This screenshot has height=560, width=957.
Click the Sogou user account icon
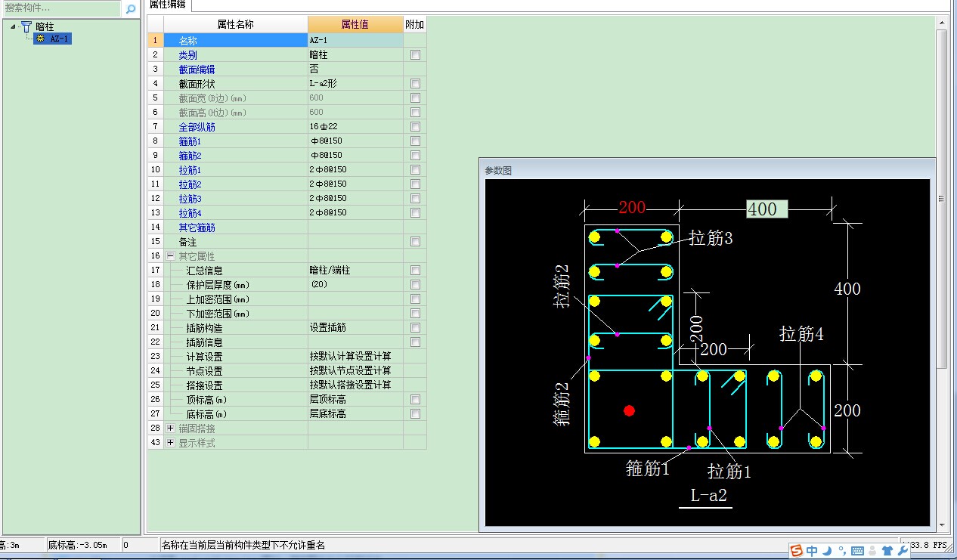click(x=873, y=551)
